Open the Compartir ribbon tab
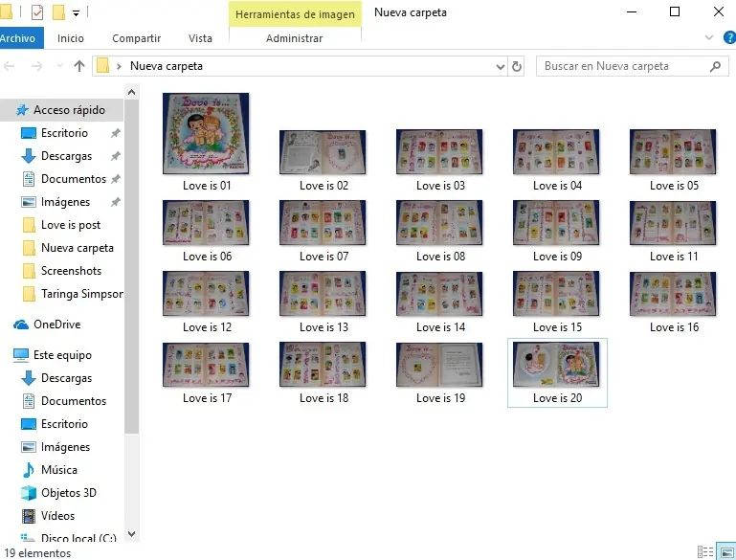This screenshot has height=560, width=736. click(x=136, y=38)
